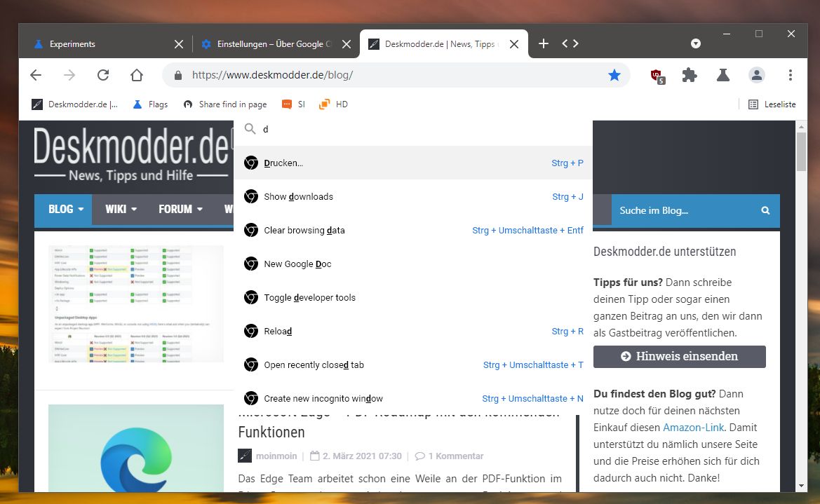This screenshot has height=504, width=820.
Task: Open the Microsoft Edge logo thumbnail
Action: (x=136, y=448)
